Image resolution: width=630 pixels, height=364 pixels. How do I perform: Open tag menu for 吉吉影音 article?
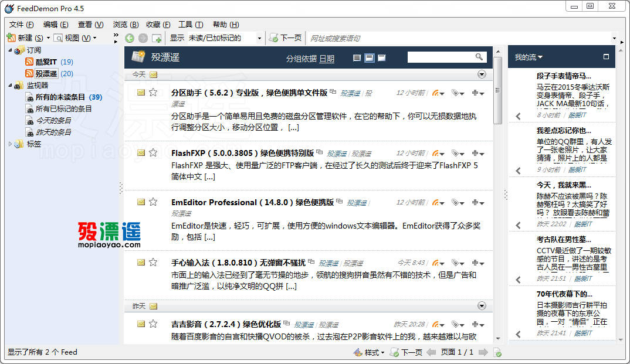[458, 324]
